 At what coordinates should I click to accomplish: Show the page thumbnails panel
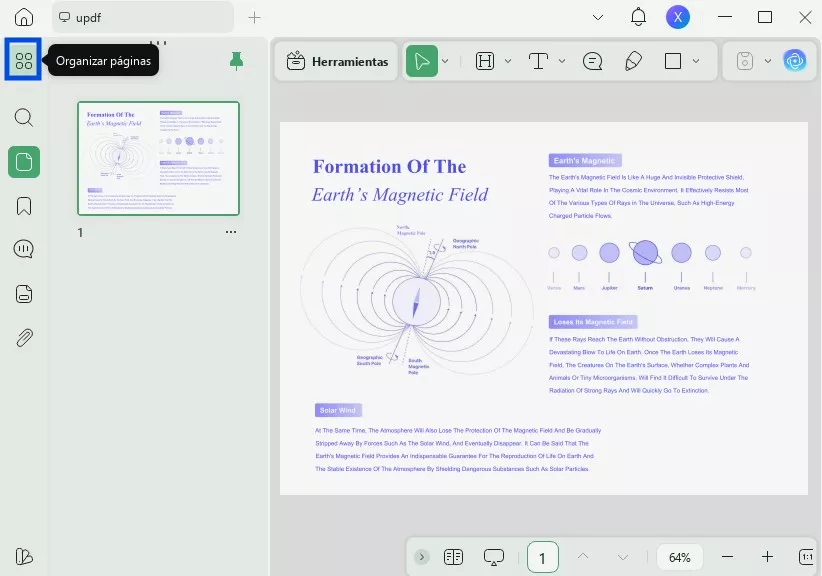click(24, 162)
